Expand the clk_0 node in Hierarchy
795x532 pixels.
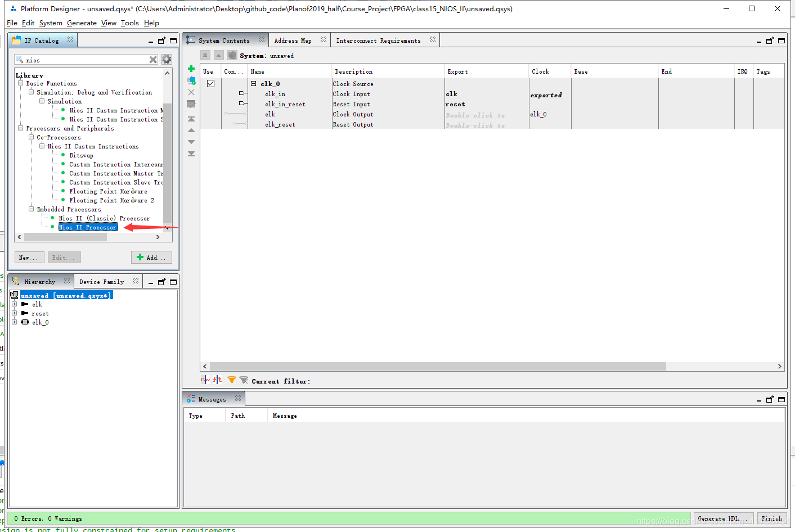click(15, 322)
